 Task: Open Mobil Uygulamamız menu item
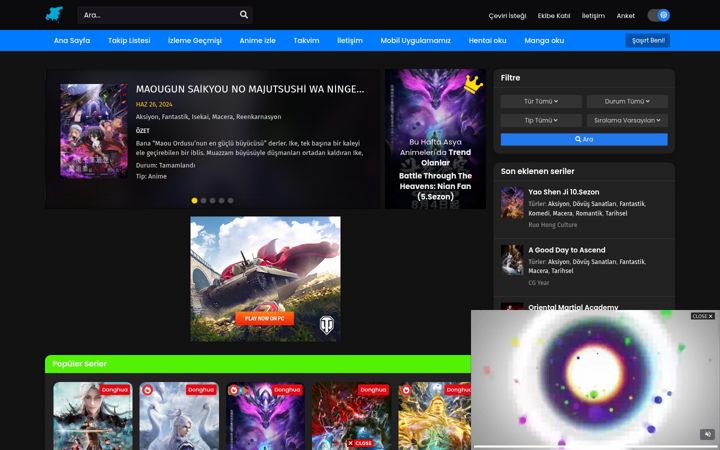point(416,40)
